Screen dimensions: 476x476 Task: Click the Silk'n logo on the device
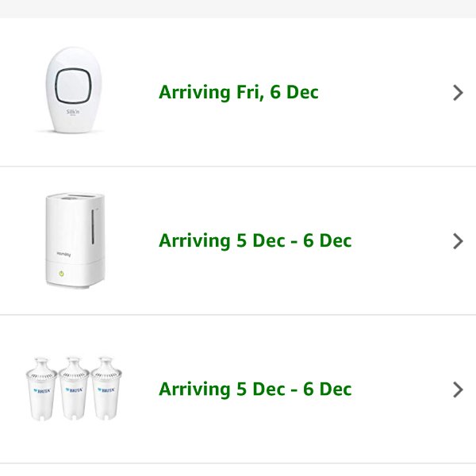point(73,113)
